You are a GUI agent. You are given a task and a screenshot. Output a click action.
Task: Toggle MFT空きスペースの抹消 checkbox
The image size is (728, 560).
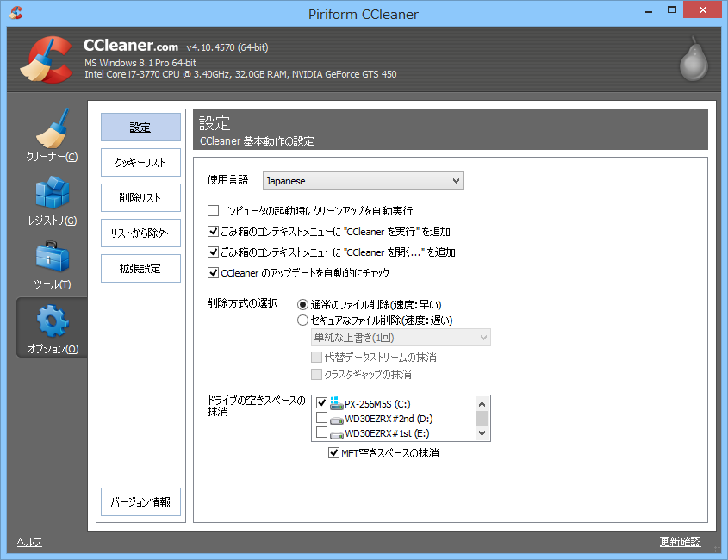point(333,452)
